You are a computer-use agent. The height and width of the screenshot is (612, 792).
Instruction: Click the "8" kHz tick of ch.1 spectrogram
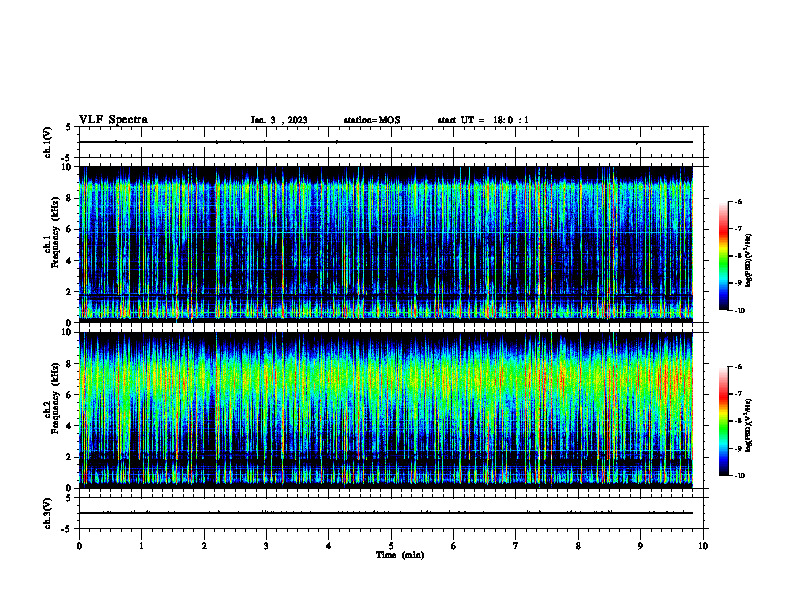coord(70,198)
